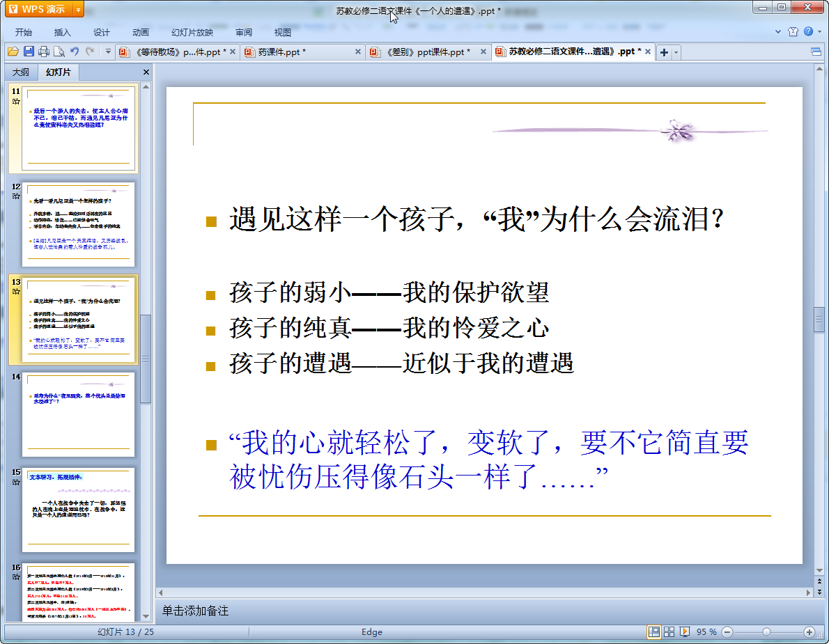Click the notes field 单击添加备注
The height and width of the screenshot is (644, 829).
[x=195, y=611]
